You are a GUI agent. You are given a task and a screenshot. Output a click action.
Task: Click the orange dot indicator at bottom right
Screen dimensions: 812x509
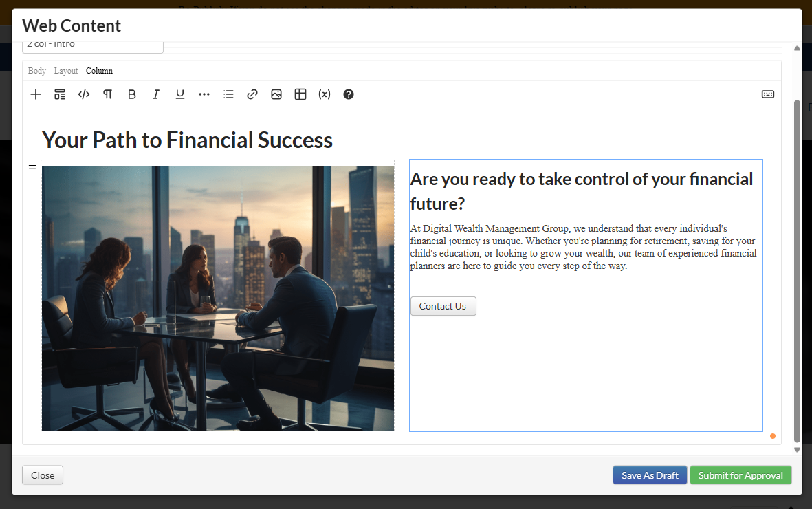point(773,437)
